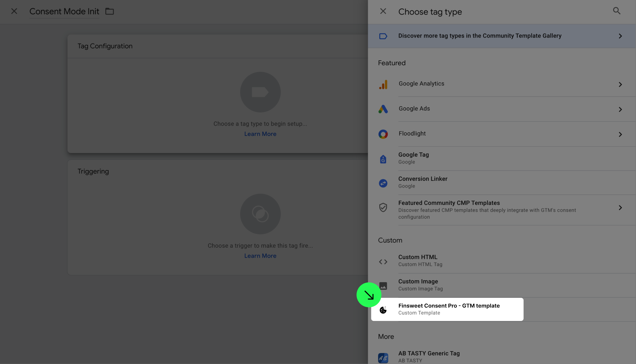Click the Custom Image picture icon
636x364 pixels.
[x=383, y=286]
